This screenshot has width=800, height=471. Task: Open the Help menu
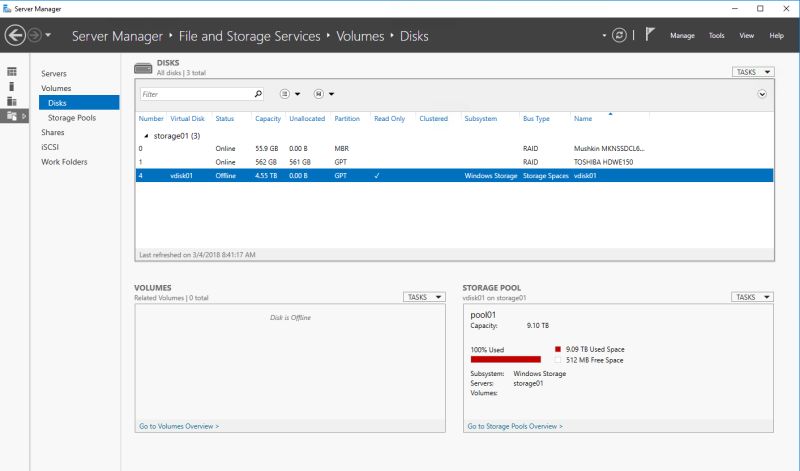777,35
